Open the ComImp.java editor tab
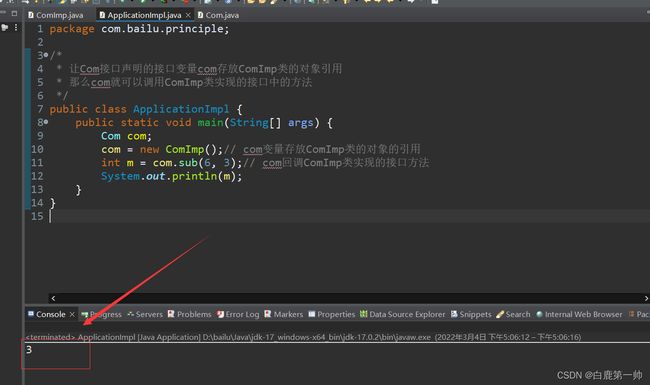Viewport: 650px width, 385px height. pyautogui.click(x=55, y=15)
